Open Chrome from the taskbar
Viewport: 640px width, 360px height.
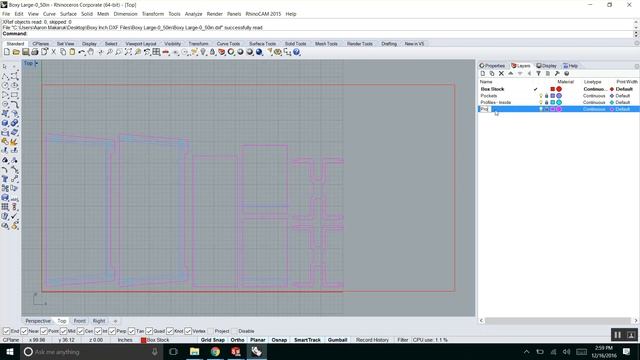point(215,351)
